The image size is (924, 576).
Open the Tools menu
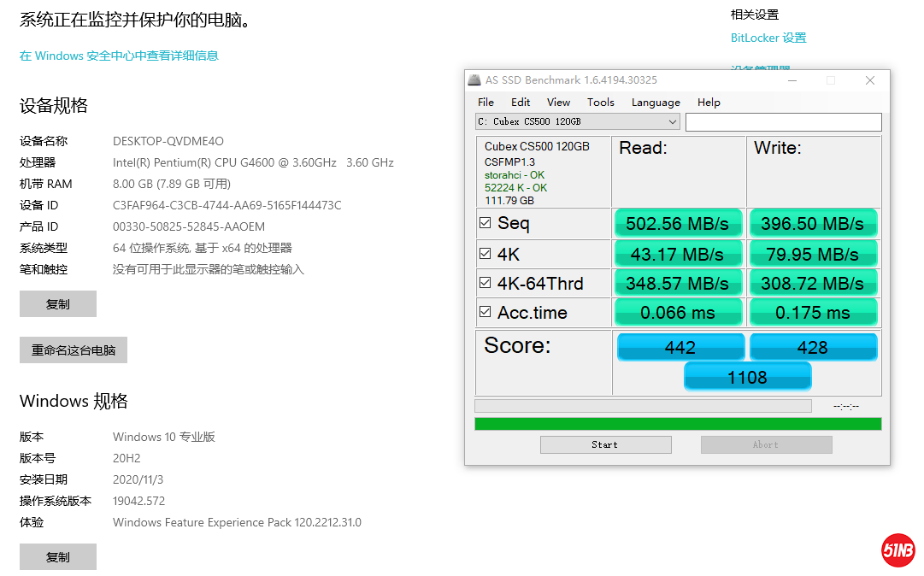click(600, 103)
